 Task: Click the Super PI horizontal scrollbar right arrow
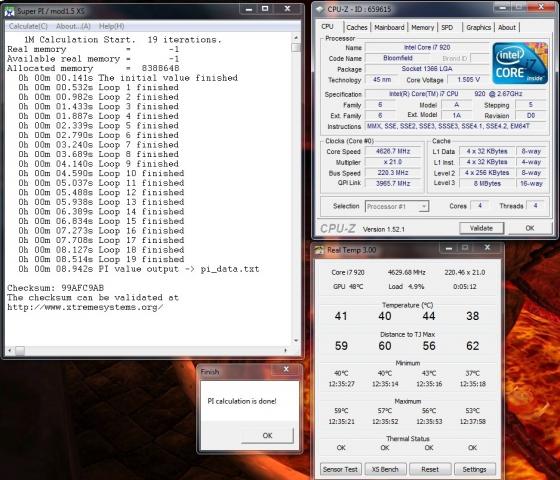(285, 351)
